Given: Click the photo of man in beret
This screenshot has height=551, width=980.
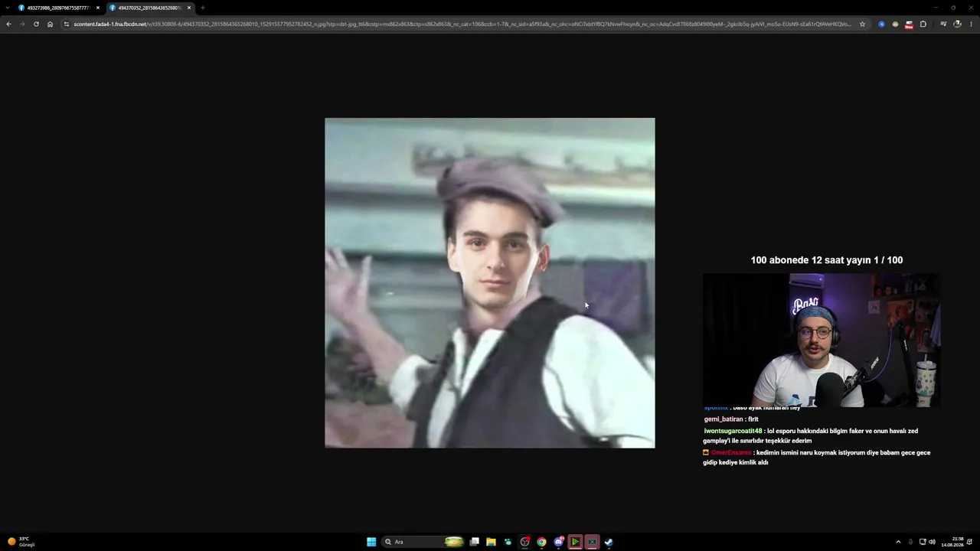Looking at the screenshot, I should pyautogui.click(x=490, y=282).
